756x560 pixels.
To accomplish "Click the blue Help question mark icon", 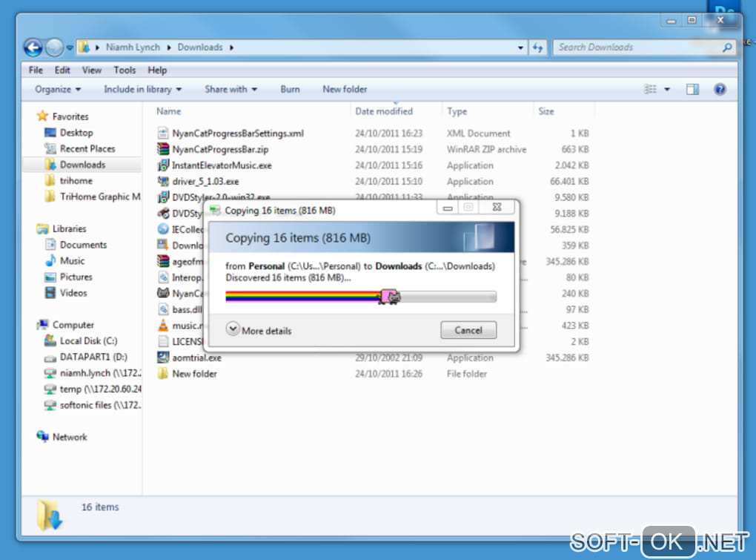I will pos(720,89).
